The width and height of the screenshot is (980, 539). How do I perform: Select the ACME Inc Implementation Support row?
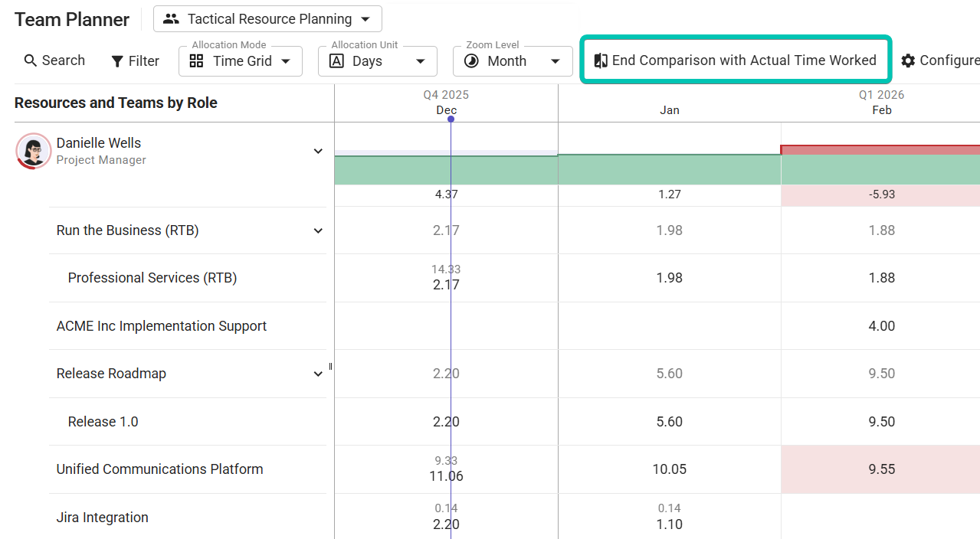point(161,326)
